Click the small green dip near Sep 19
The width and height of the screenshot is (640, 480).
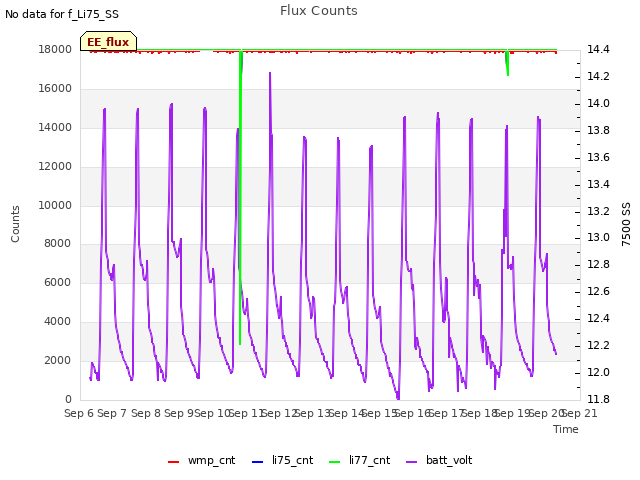507,63
